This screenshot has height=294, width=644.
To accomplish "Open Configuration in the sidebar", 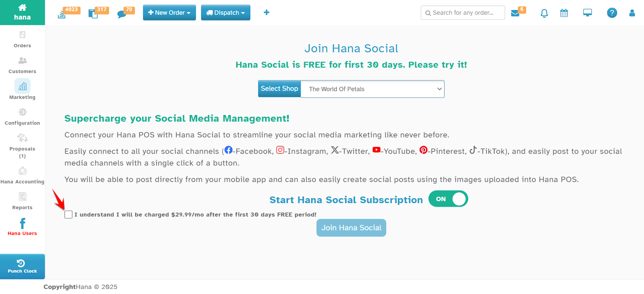I will 23,117.
